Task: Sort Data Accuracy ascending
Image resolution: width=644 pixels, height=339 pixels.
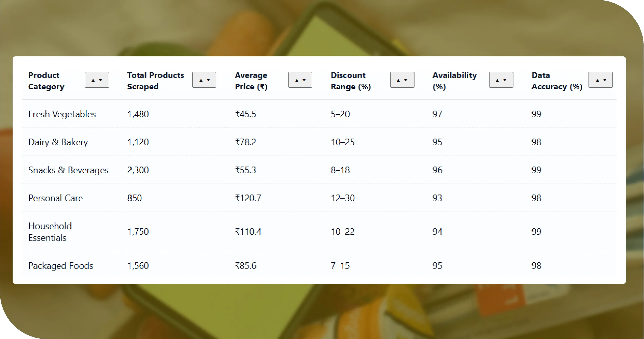Action: click(597, 80)
